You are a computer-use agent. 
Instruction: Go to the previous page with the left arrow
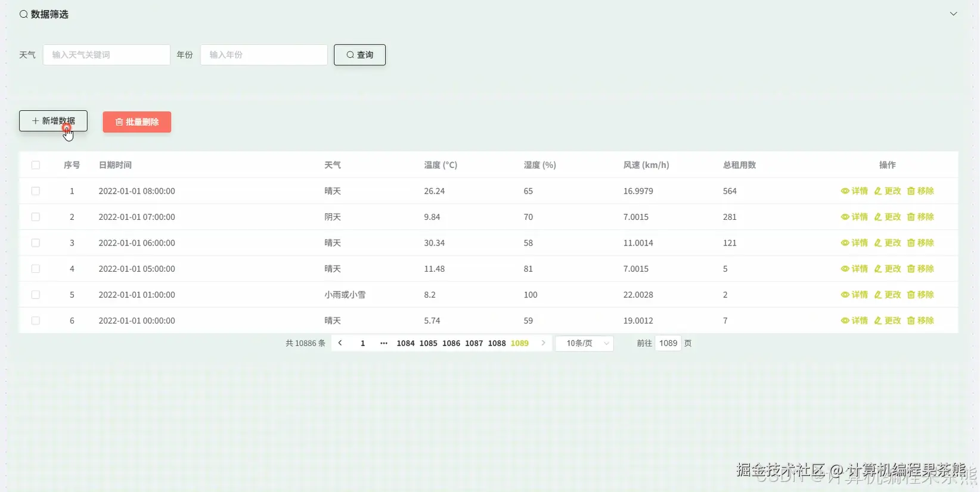click(x=340, y=343)
